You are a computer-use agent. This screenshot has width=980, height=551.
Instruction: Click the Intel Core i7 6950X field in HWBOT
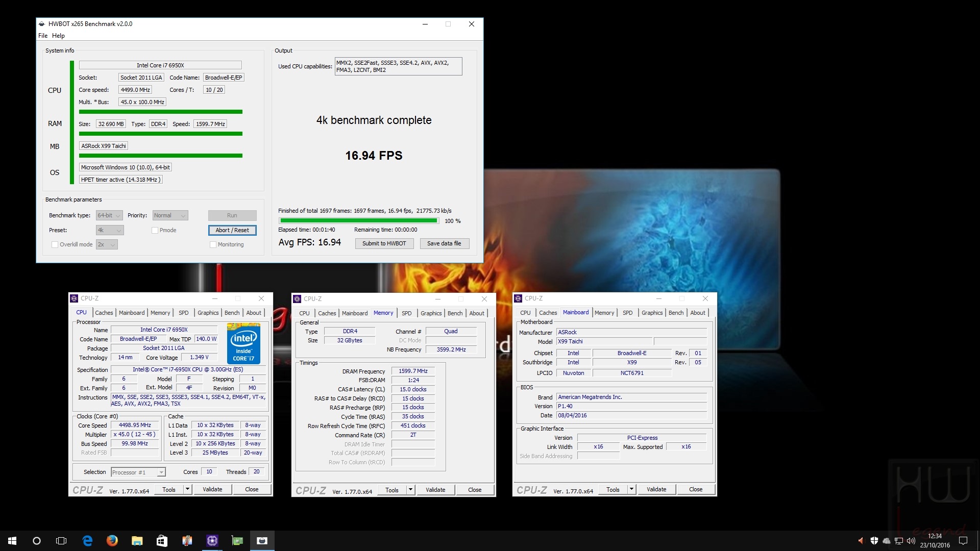point(160,65)
